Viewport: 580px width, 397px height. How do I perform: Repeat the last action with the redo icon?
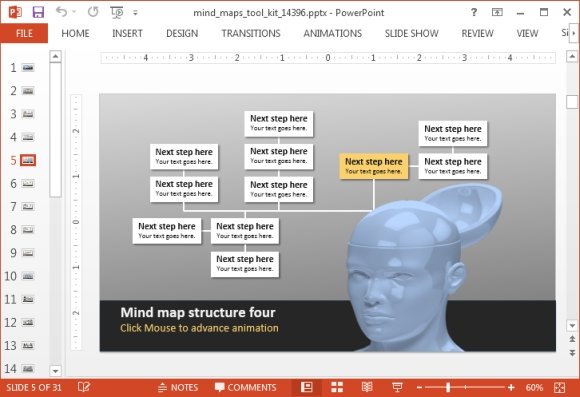pos(93,12)
